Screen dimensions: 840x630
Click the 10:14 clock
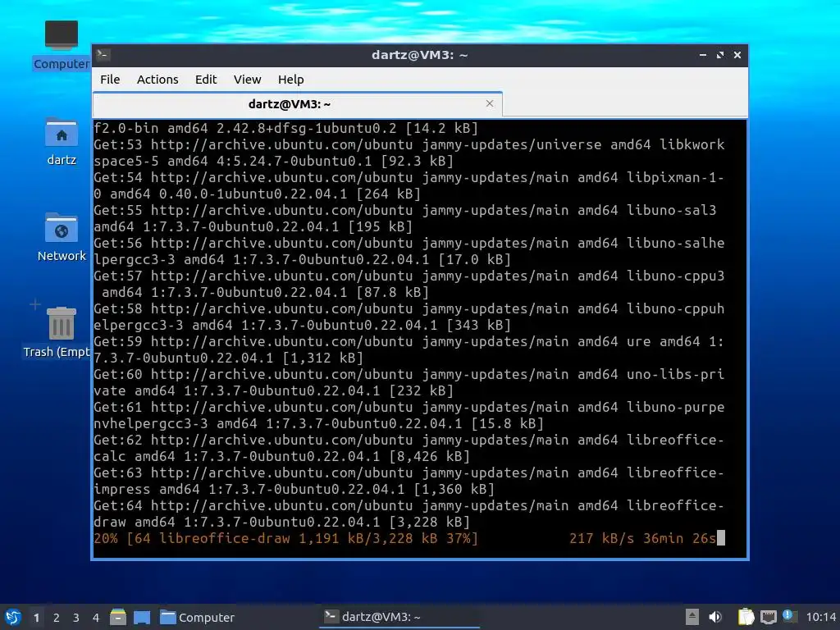coord(820,617)
